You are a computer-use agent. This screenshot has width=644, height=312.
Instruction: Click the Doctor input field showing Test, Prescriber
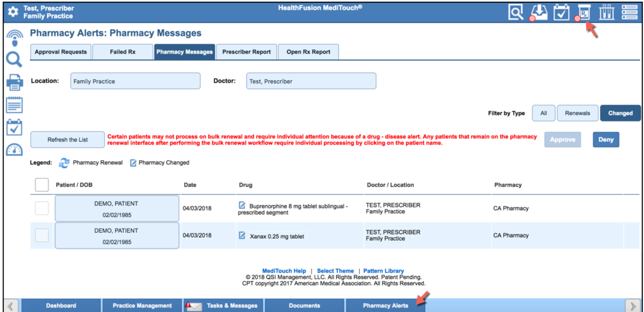click(311, 81)
